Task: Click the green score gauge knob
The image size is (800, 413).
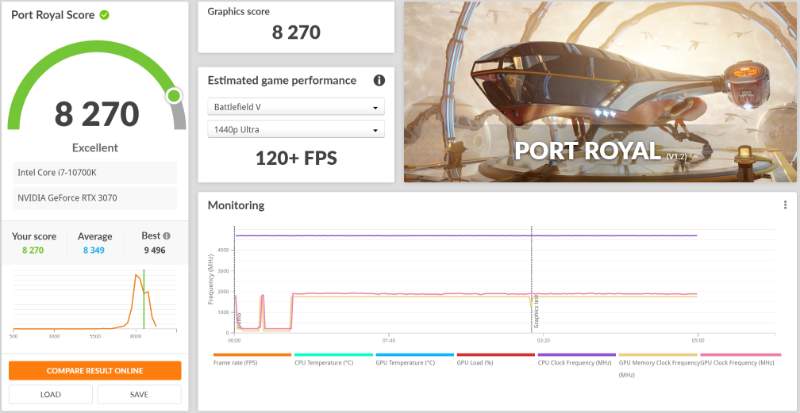Action: tap(174, 95)
